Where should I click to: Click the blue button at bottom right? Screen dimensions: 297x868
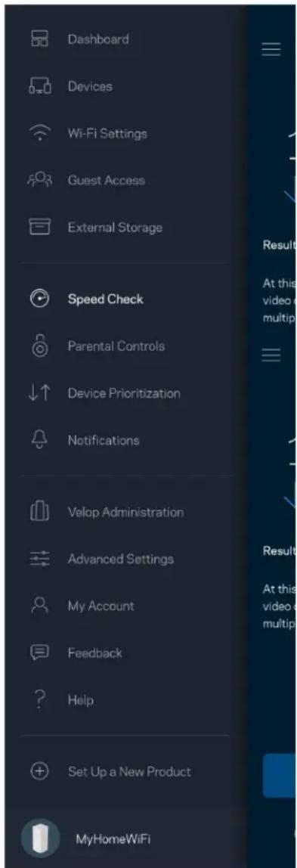[x=280, y=775]
